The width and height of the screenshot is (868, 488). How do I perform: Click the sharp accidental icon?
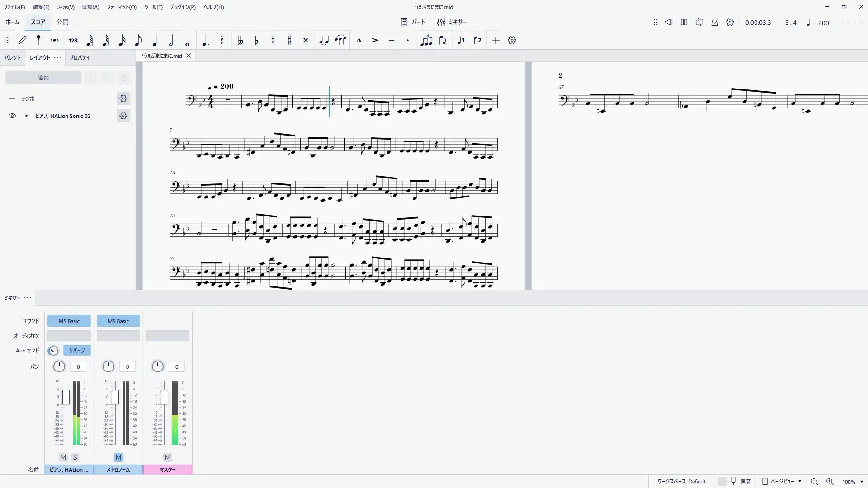pos(289,41)
